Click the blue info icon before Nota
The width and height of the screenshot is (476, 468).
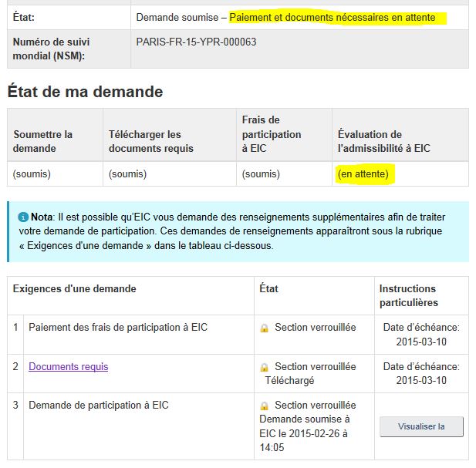23,218
